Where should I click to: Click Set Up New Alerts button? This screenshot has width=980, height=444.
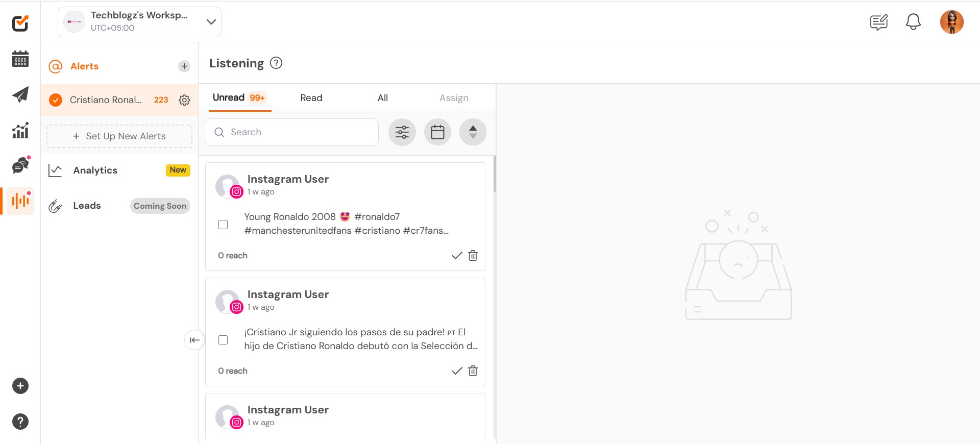119,136
